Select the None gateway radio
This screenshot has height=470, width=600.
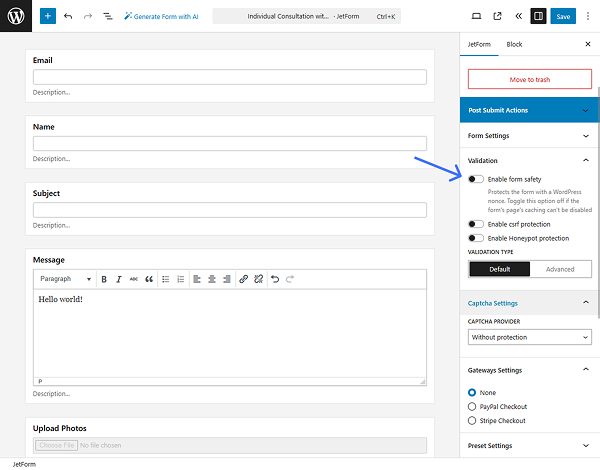point(472,393)
